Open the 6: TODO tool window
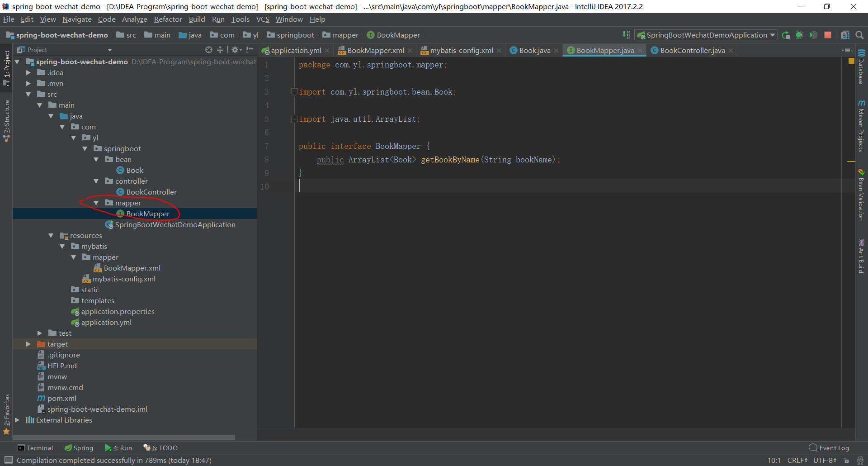 160,447
